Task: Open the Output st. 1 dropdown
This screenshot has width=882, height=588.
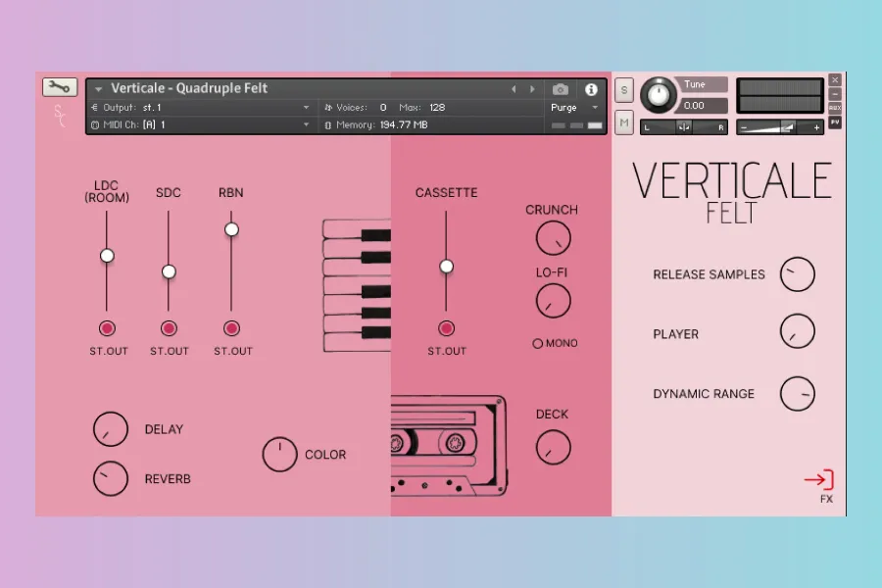Action: tap(225, 107)
